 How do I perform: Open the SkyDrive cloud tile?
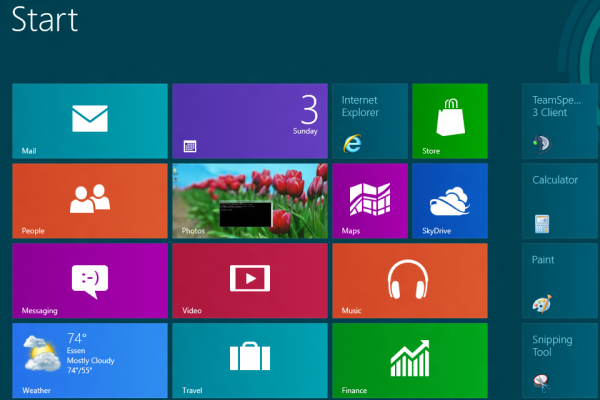tap(449, 201)
